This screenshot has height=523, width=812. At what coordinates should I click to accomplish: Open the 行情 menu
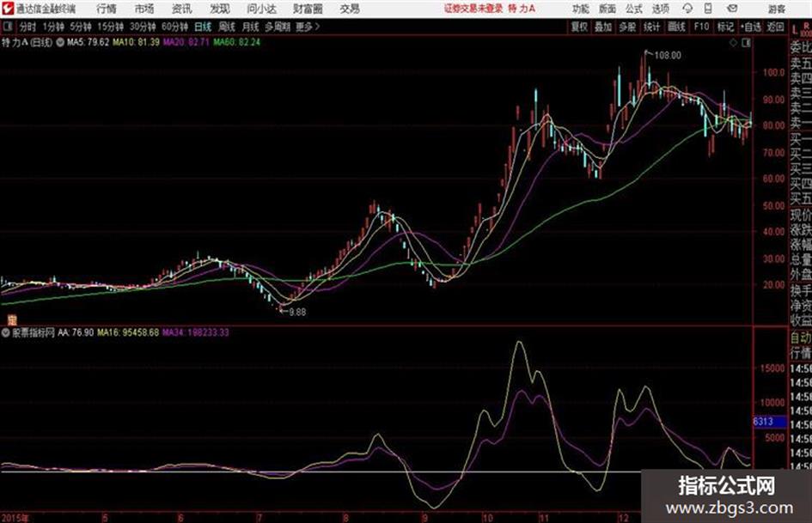point(107,9)
